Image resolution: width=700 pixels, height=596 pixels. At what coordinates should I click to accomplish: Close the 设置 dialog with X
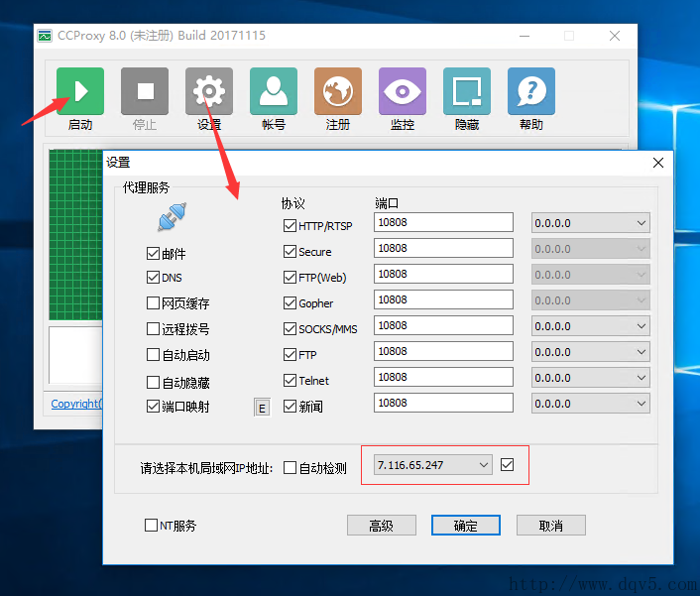coord(658,163)
